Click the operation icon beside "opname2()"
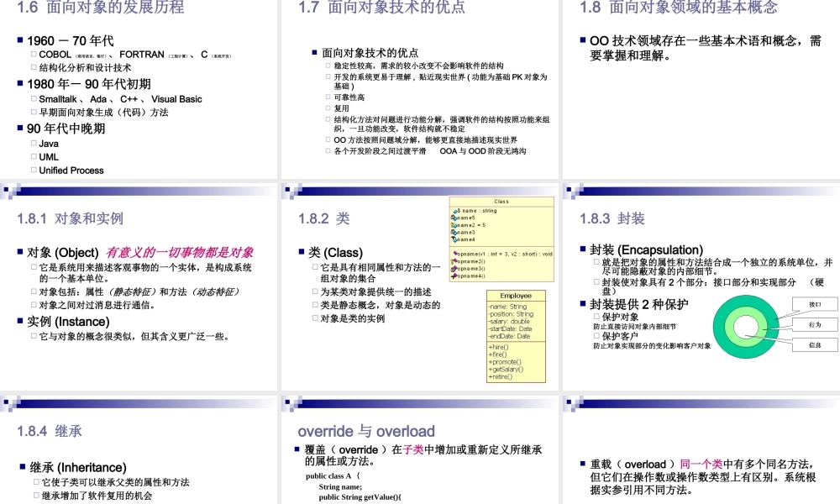Viewport: 840px width, 504px height. coord(455,261)
